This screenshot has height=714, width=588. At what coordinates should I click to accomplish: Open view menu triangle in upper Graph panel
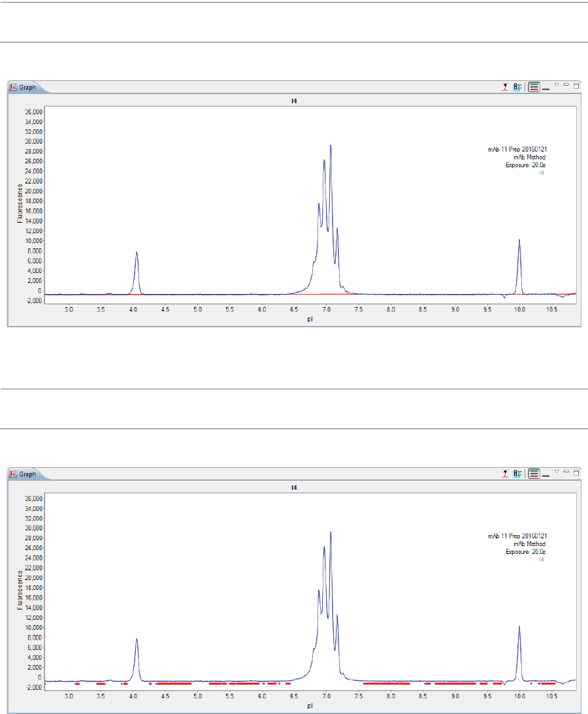point(557,85)
